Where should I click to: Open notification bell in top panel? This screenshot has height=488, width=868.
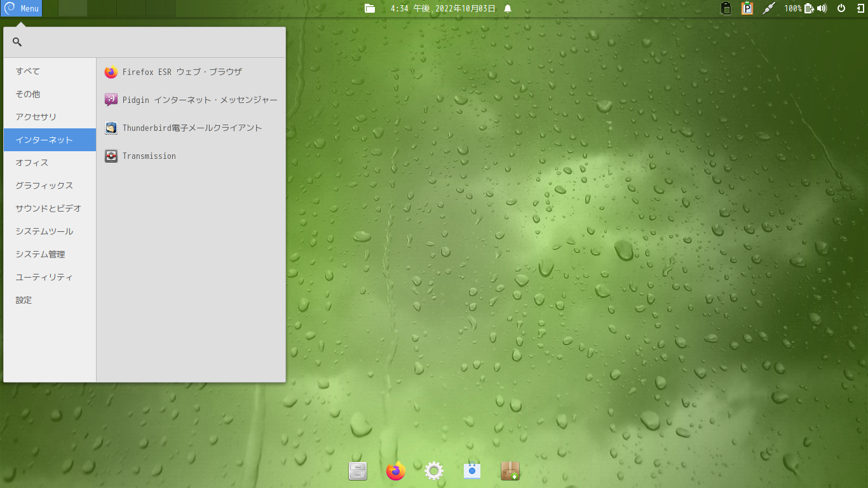point(508,8)
